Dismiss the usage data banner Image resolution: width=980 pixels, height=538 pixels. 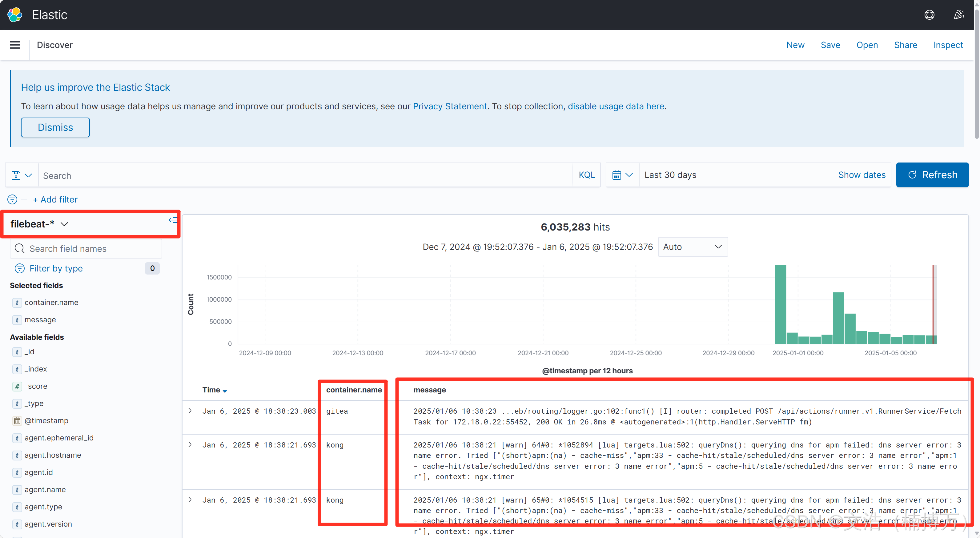[55, 127]
